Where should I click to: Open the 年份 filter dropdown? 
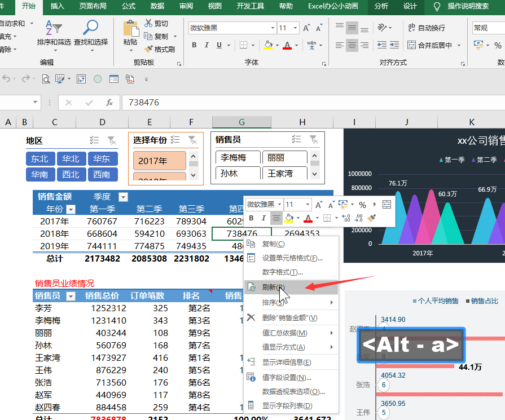[71, 210]
